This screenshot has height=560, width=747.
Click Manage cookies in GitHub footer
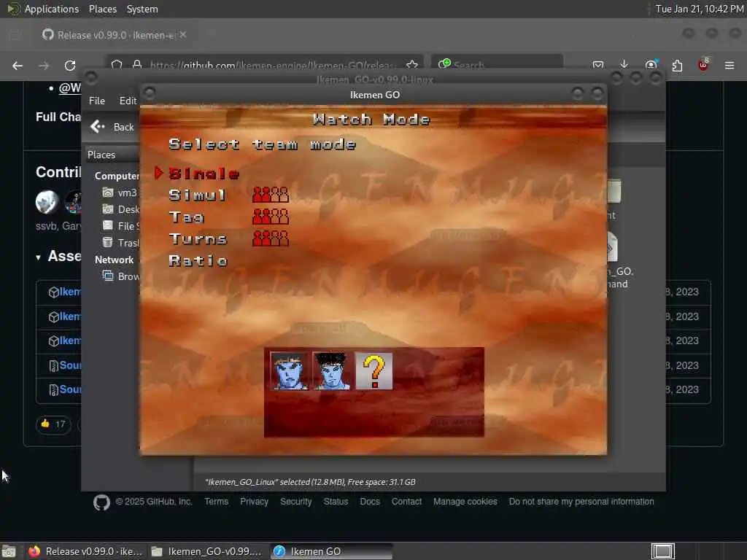tap(465, 502)
